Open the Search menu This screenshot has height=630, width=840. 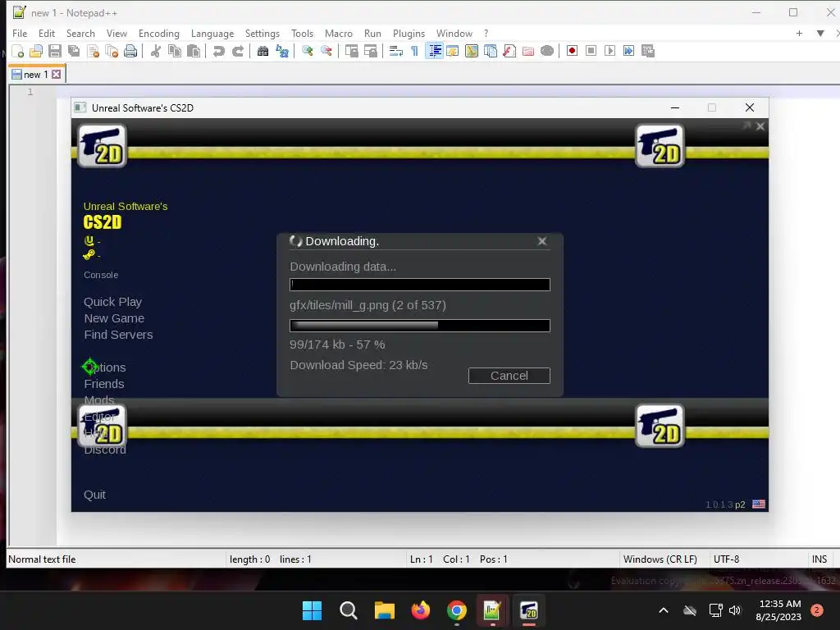pyautogui.click(x=80, y=33)
